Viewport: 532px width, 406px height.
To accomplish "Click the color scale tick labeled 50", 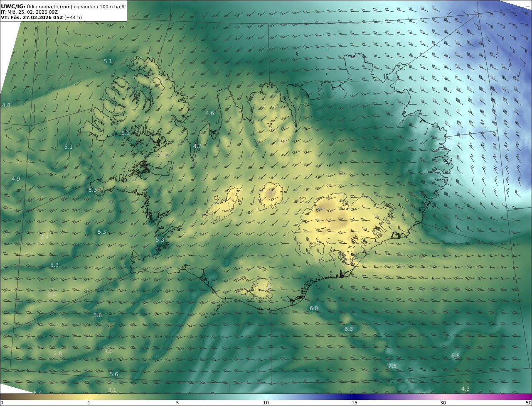I will pos(528,403).
